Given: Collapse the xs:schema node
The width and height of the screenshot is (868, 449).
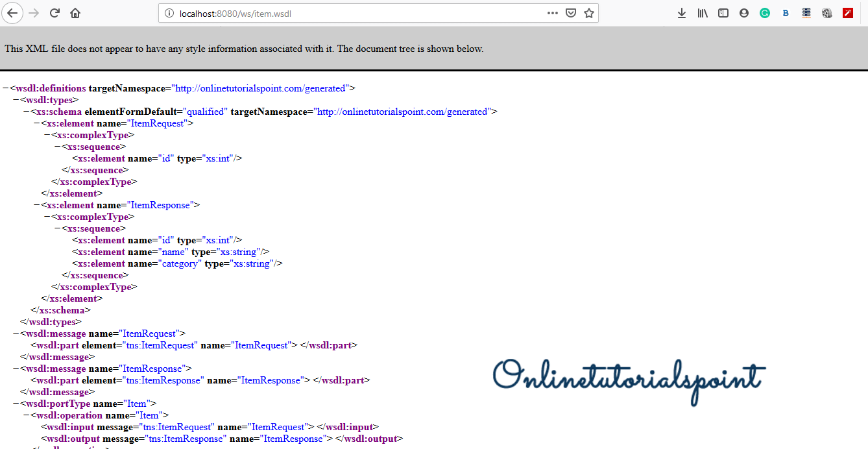Looking at the screenshot, I should click(27, 112).
